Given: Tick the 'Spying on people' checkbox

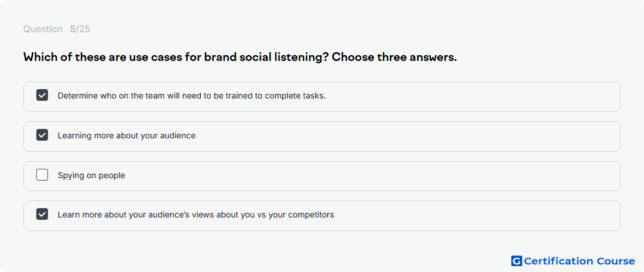Looking at the screenshot, I should [42, 175].
